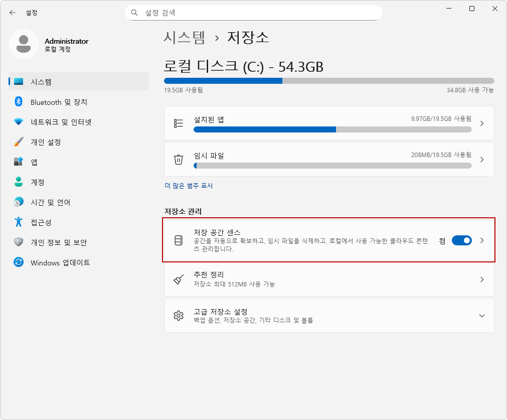Click 9.97GB/19.5GB 사용됨 value
Viewport: 507px width, 420px height.
[x=441, y=119]
